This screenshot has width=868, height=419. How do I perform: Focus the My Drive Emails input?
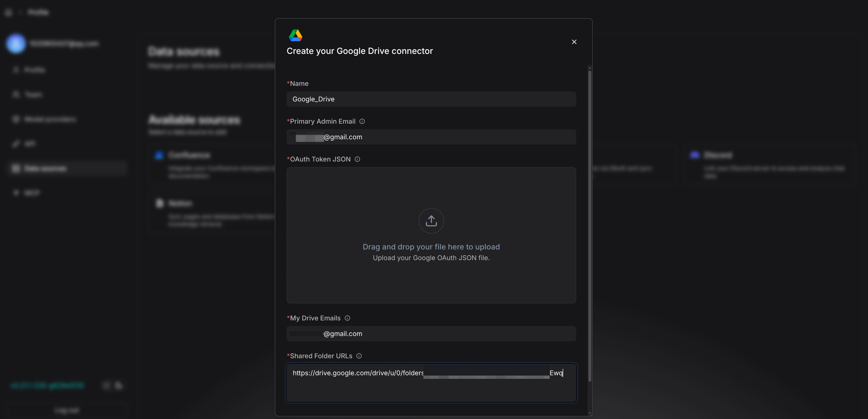tap(431, 334)
